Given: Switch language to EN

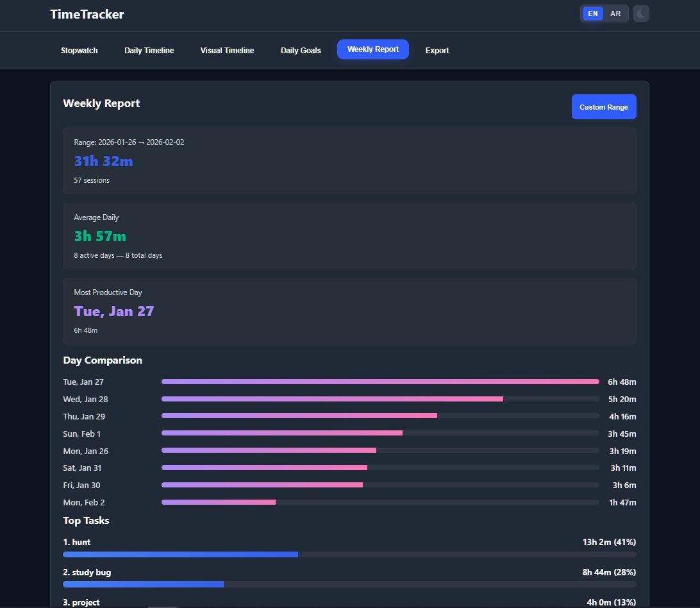Looking at the screenshot, I should [x=592, y=13].
